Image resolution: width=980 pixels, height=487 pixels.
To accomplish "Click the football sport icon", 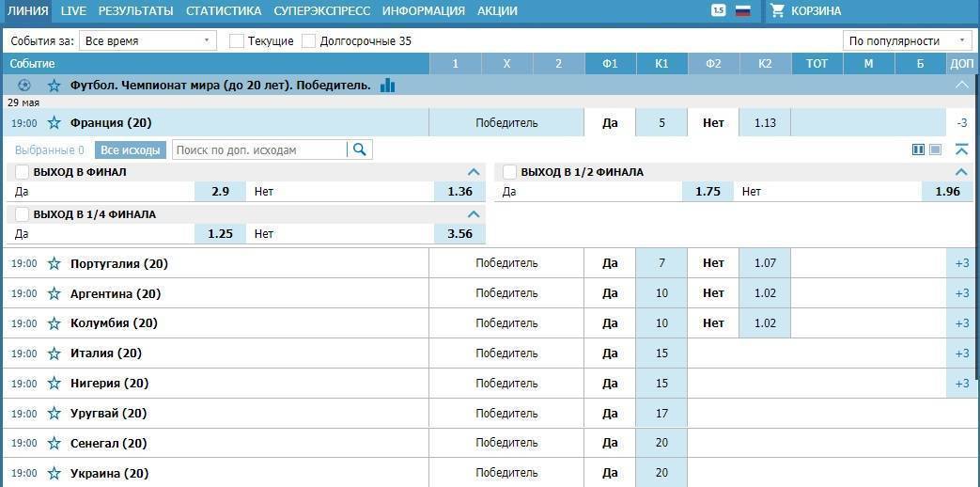I will point(24,86).
